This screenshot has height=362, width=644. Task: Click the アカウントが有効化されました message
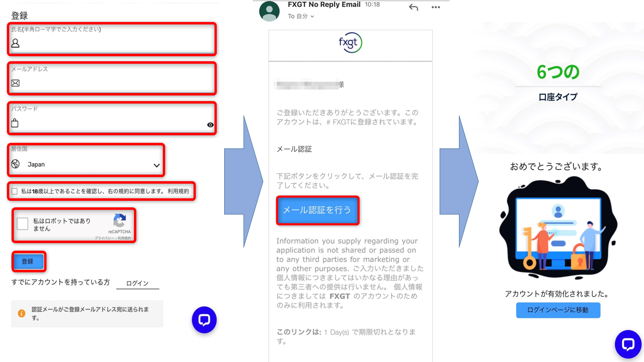pos(557,294)
